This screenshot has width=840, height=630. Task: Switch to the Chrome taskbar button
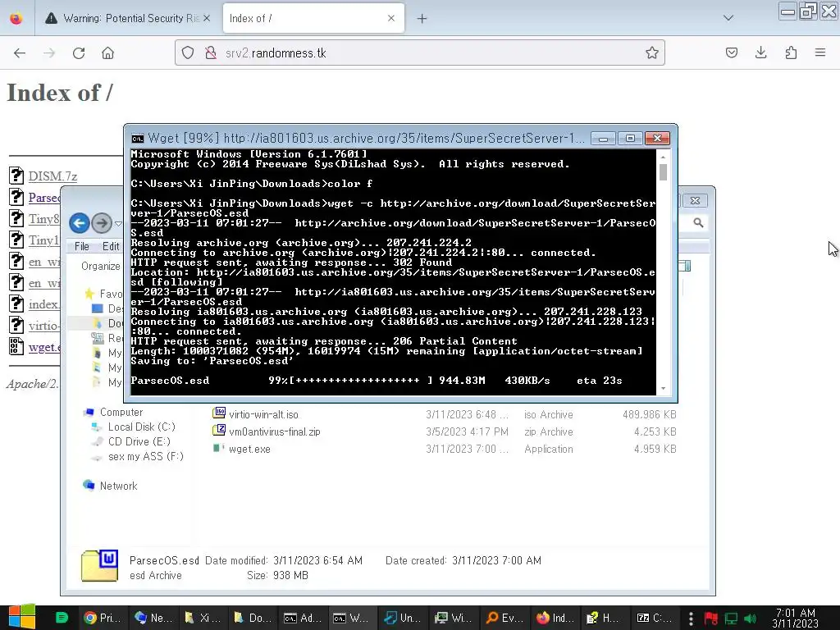103,619
